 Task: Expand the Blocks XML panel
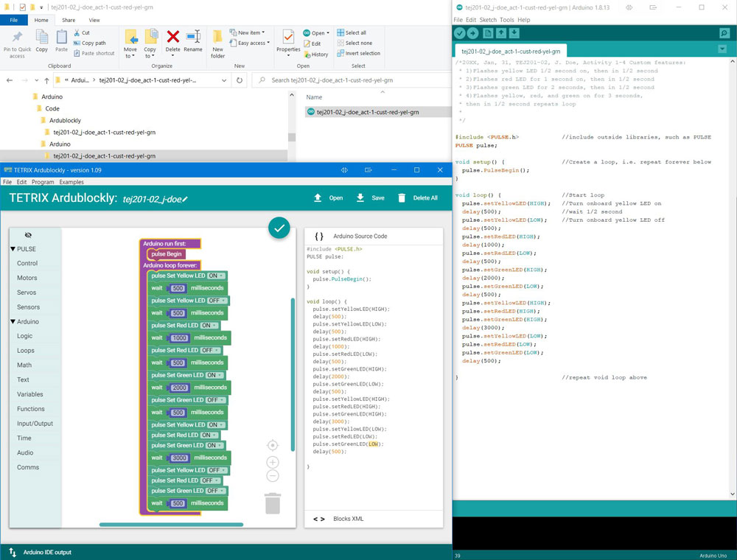point(319,519)
